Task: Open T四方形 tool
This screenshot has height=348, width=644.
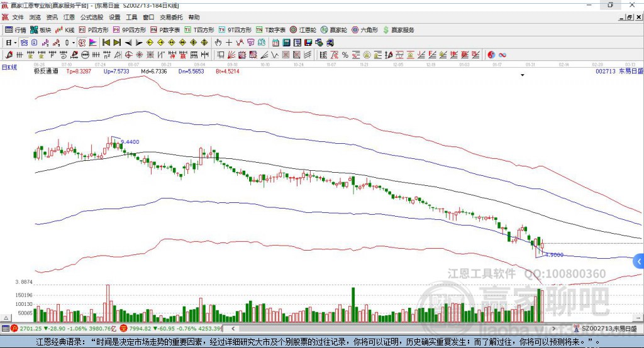Action: point(199,30)
